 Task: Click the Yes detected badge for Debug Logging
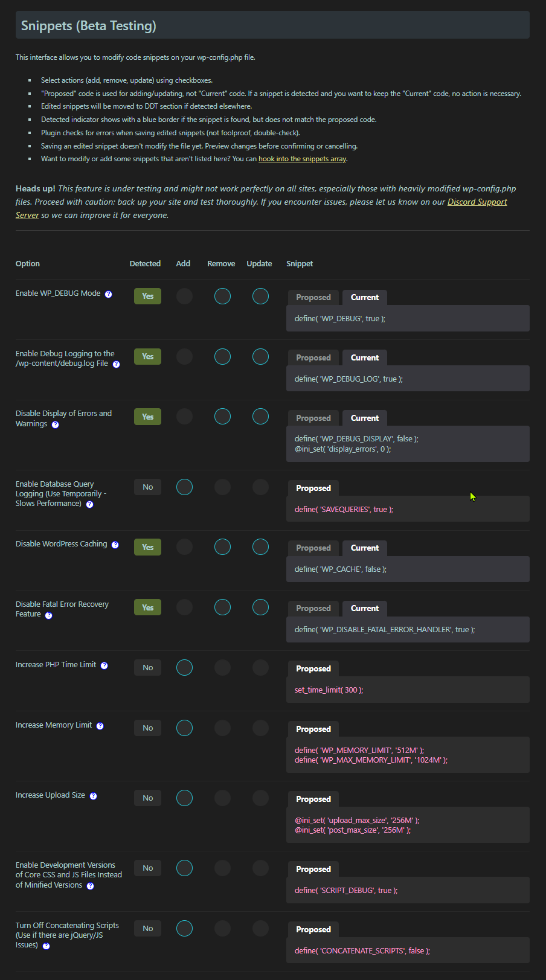click(x=147, y=356)
